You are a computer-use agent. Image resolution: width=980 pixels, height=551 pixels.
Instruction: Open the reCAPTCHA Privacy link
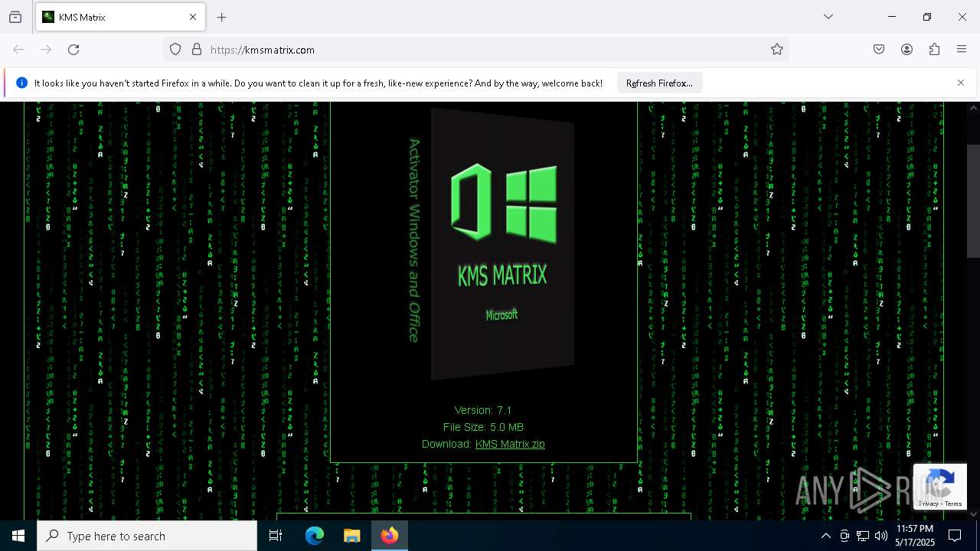[928, 504]
